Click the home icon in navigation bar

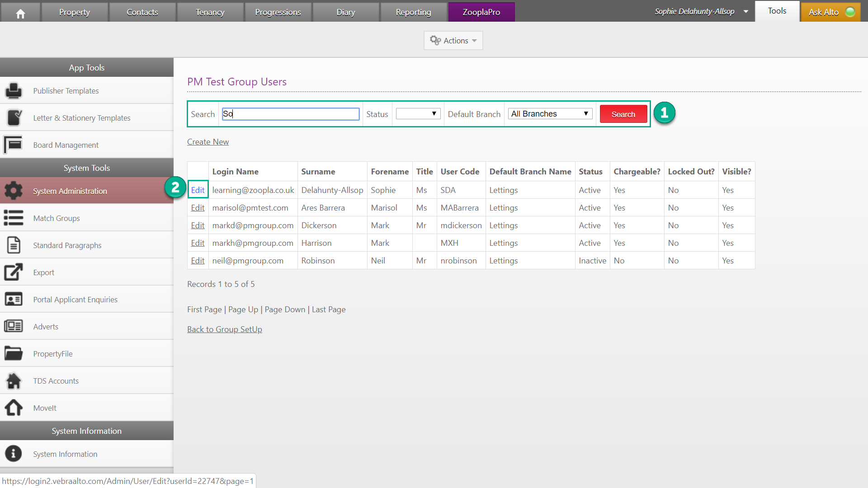click(x=20, y=13)
